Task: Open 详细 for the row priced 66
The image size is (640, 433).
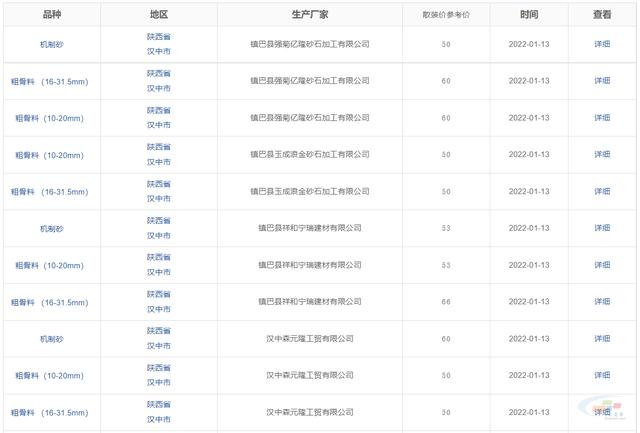Action: point(602,302)
